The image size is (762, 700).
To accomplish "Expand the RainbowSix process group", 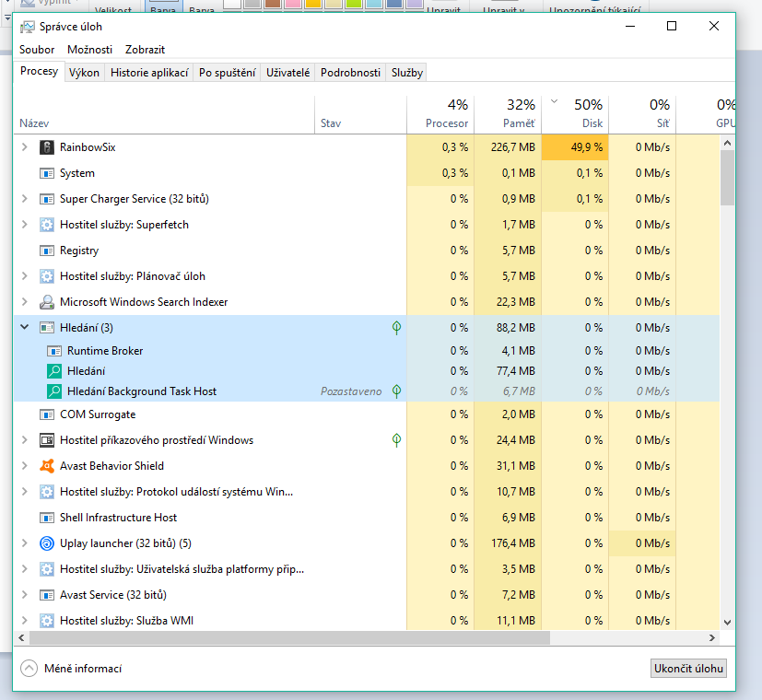I will click(24, 147).
